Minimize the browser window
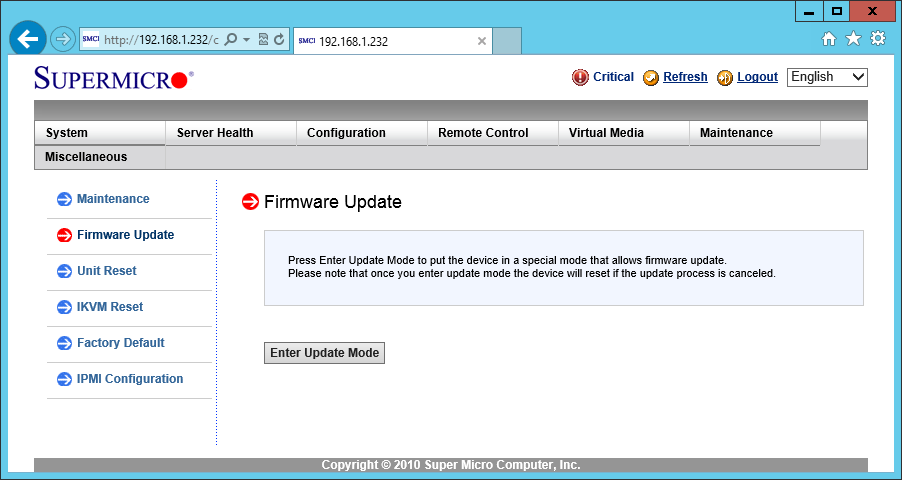902x480 pixels. pos(809,12)
